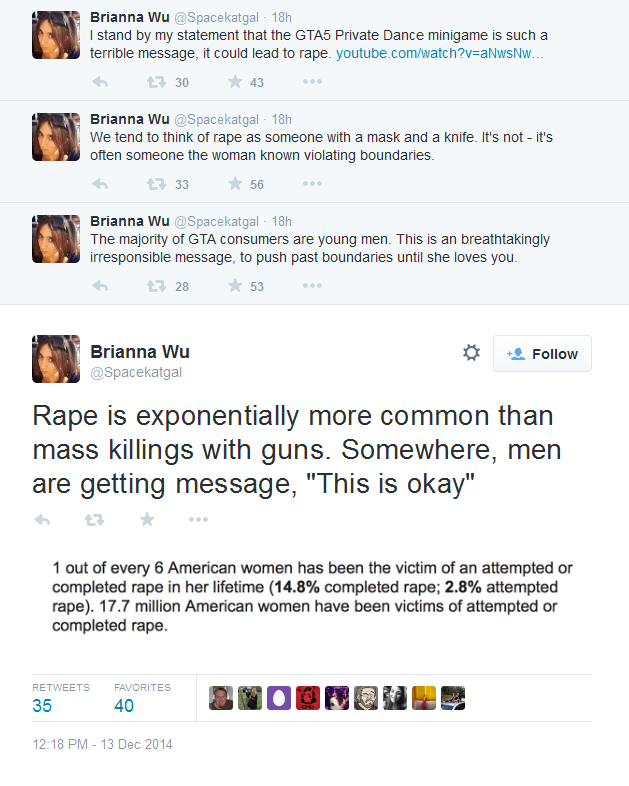Reply to the main exponentially more common tweet
This screenshot has width=629, height=786.
pyautogui.click(x=43, y=520)
